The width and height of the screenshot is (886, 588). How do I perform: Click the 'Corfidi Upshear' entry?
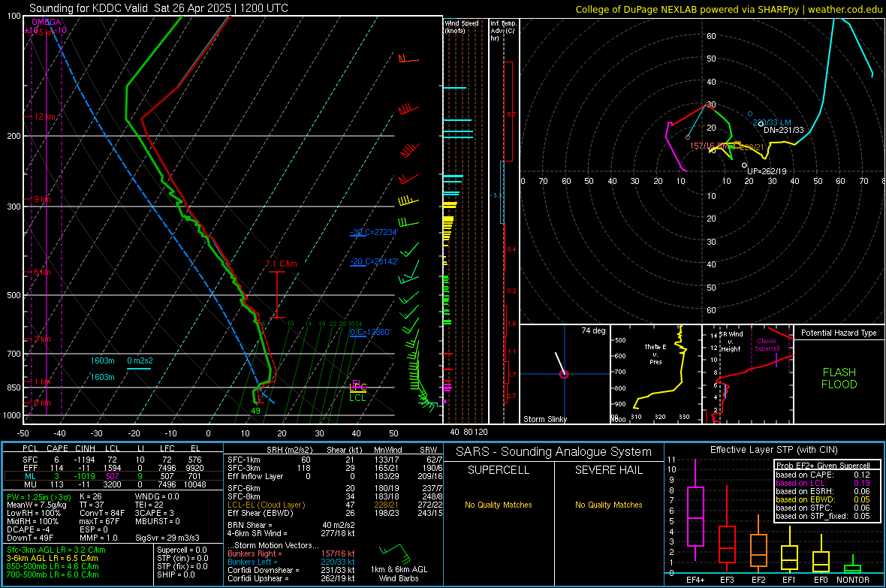point(291,578)
